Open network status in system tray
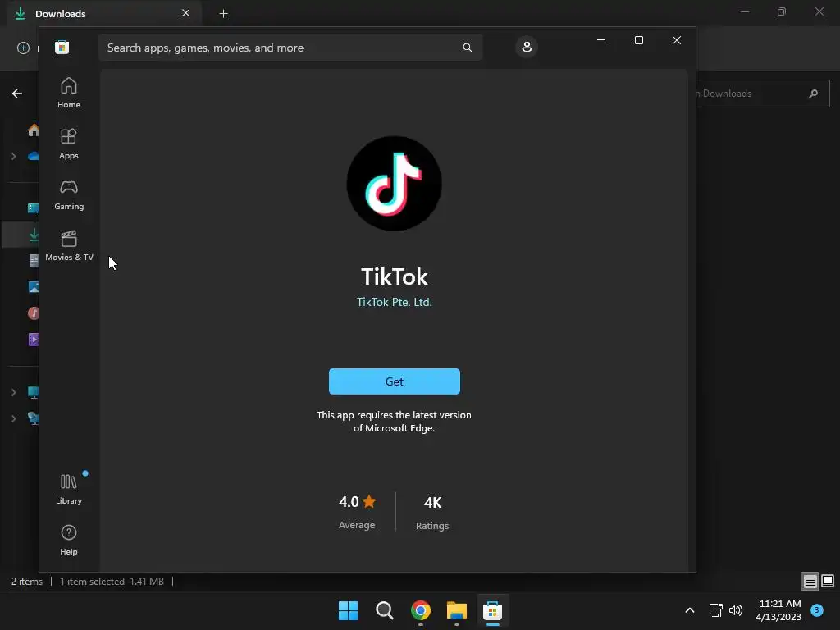The image size is (840, 630). coord(715,610)
